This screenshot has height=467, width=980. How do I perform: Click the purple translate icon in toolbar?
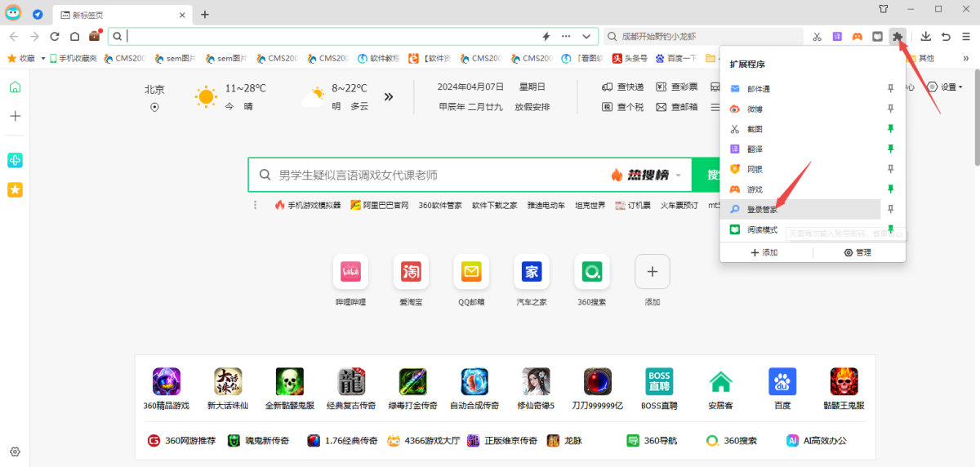(837, 37)
